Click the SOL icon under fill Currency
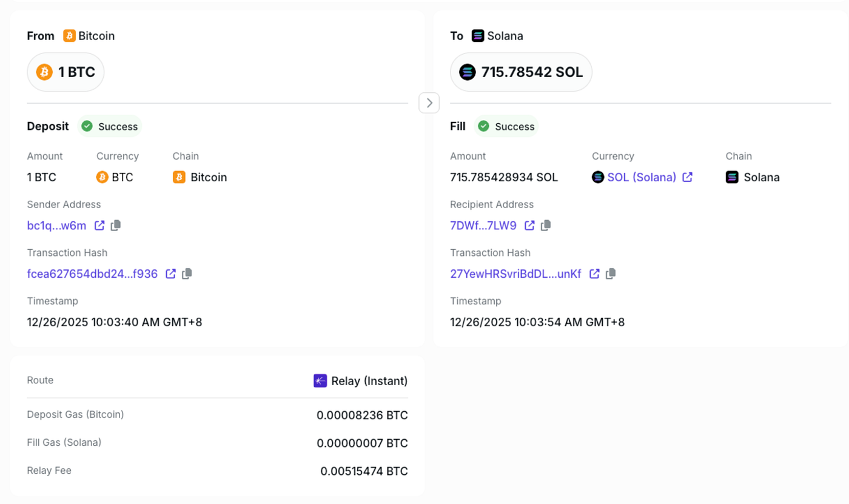The image size is (849, 504). pos(598,177)
